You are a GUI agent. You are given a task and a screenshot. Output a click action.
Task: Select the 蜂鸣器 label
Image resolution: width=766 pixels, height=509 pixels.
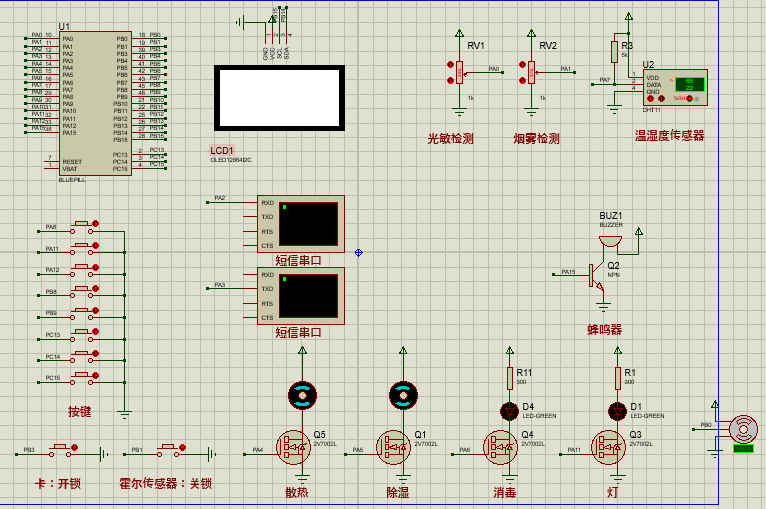coord(604,330)
